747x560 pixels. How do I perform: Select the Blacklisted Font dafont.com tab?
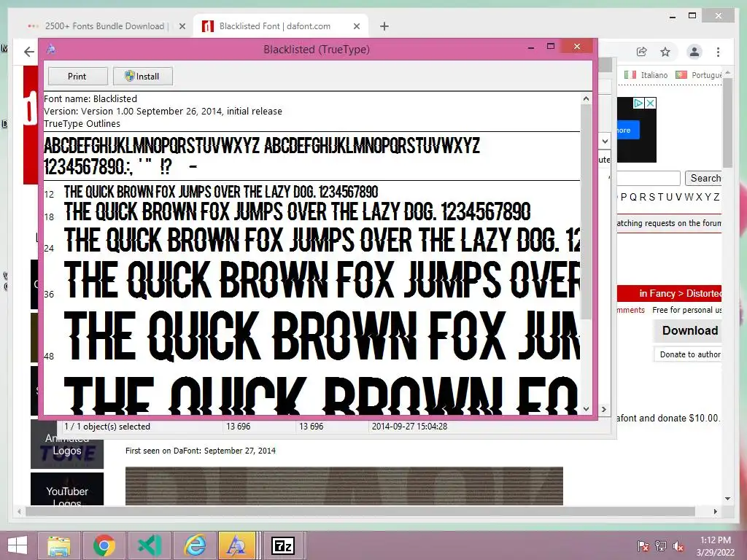tap(275, 26)
